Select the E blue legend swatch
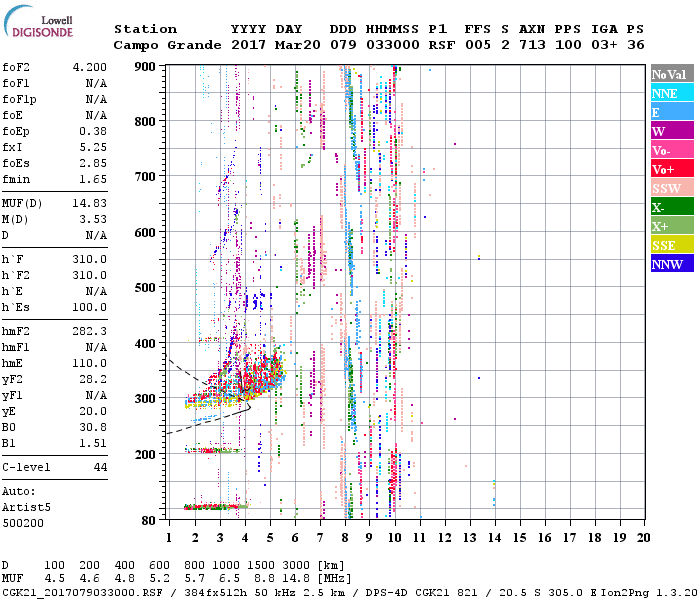This screenshot has height=600, width=700. (x=672, y=112)
